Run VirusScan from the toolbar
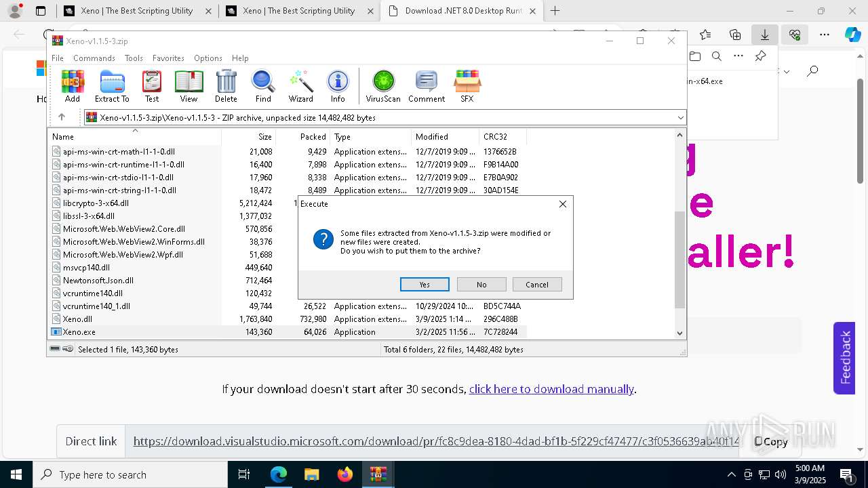 (x=383, y=86)
